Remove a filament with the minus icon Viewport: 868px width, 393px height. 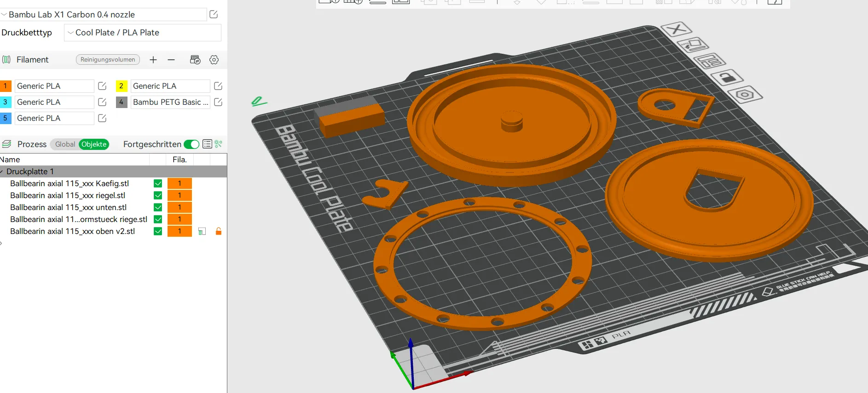click(171, 60)
